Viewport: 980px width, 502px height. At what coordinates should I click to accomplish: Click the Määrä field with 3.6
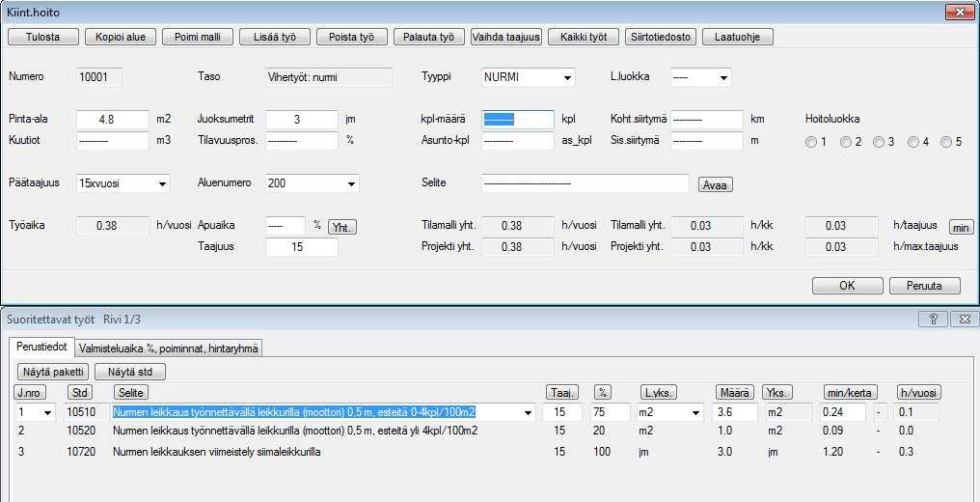tap(735, 412)
